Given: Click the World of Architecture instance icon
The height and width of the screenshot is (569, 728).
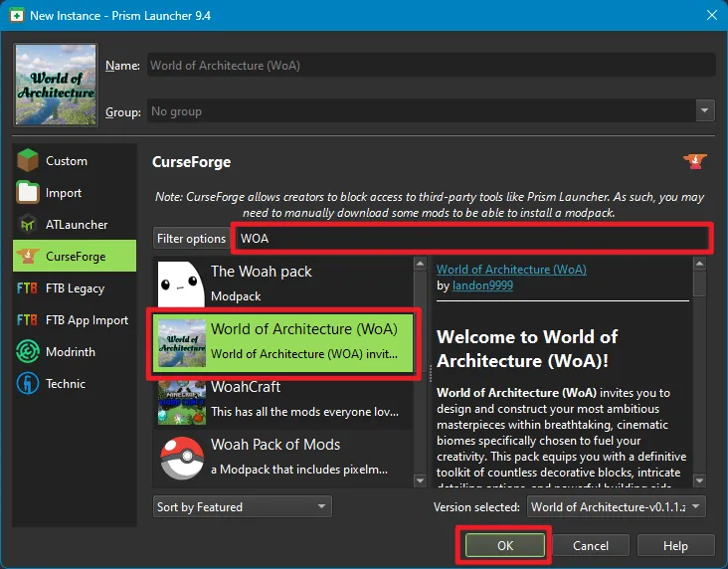Looking at the screenshot, I should tap(56, 85).
